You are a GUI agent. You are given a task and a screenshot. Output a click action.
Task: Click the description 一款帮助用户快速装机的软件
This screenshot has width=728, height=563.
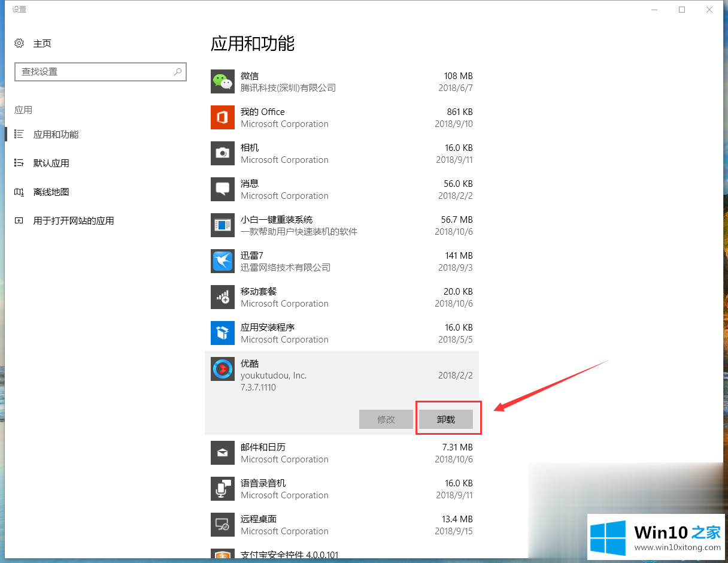(x=299, y=231)
